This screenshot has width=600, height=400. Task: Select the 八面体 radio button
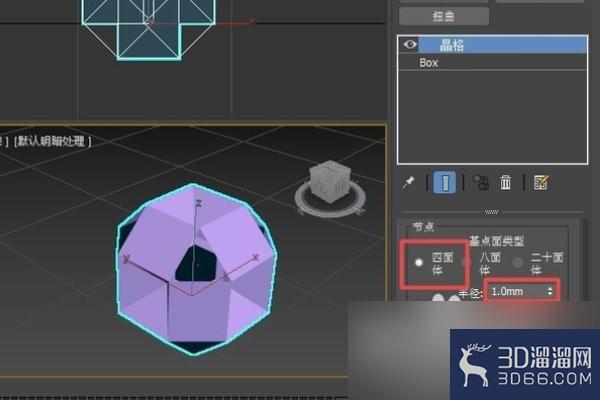point(466,263)
